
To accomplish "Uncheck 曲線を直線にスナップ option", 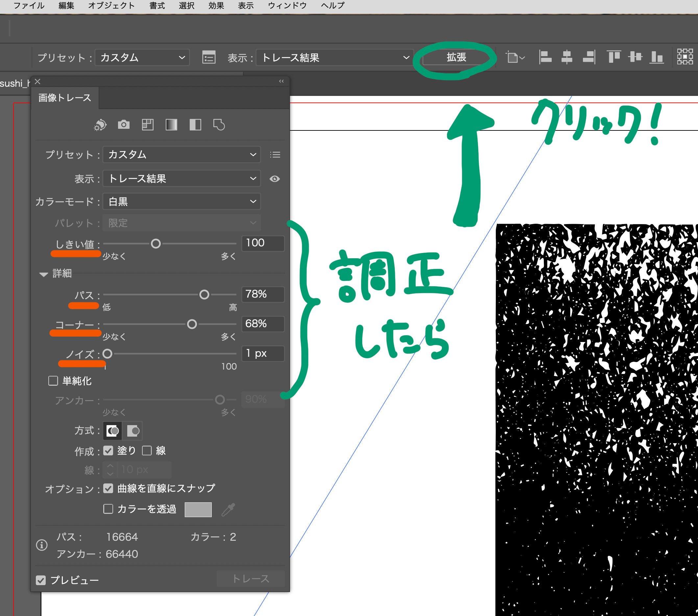I will click(108, 488).
